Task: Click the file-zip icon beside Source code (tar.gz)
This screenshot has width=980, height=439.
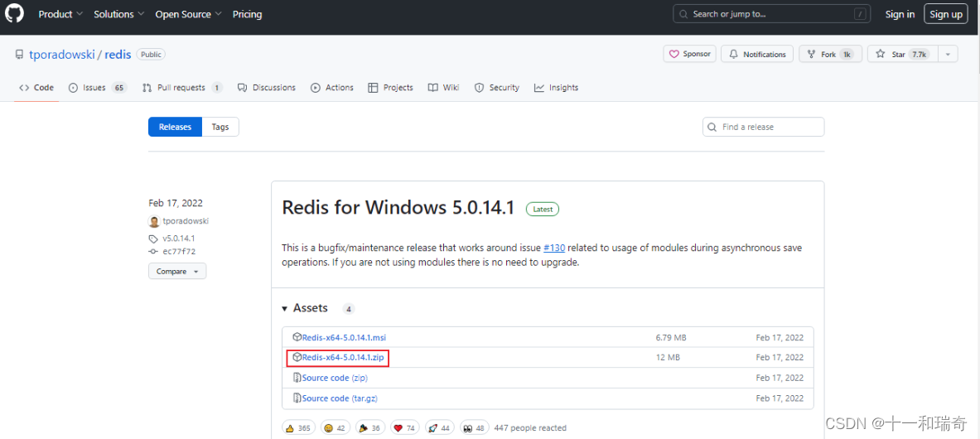Action: (297, 398)
